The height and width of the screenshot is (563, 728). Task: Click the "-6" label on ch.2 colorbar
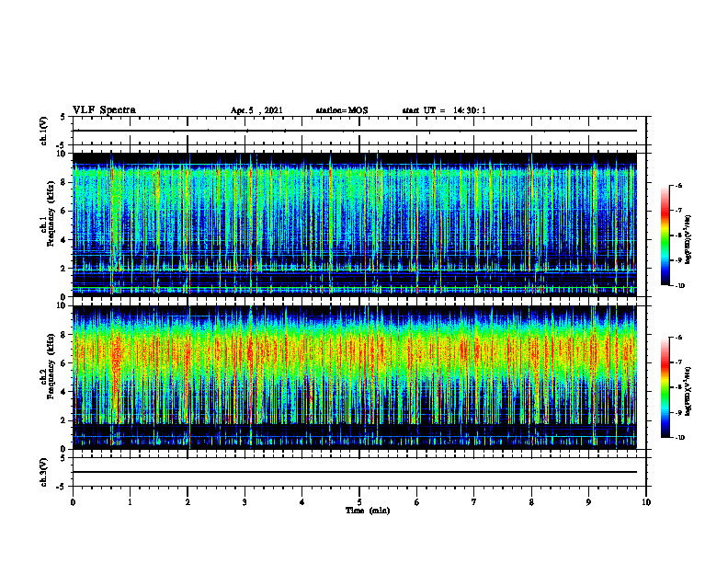click(x=678, y=338)
